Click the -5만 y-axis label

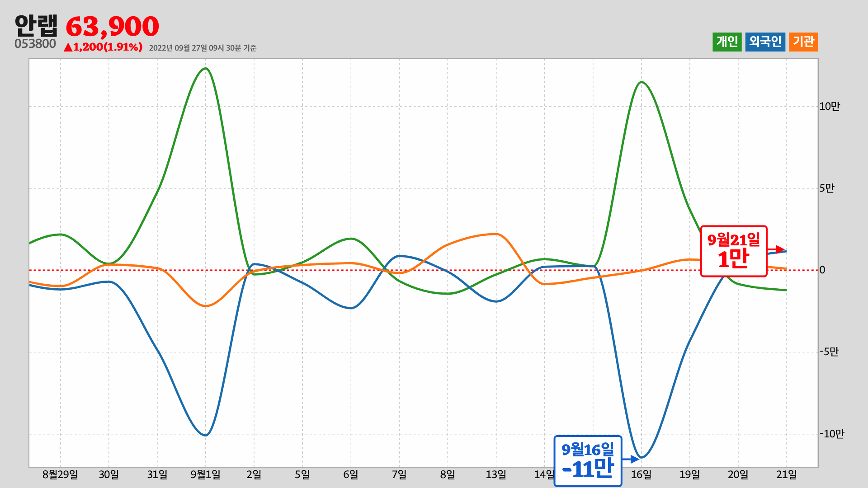829,352
